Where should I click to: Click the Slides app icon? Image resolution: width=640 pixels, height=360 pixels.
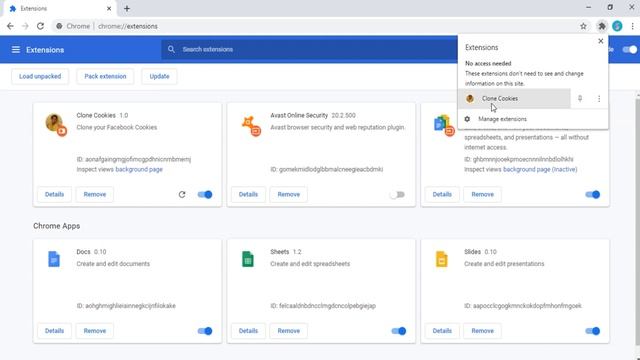coord(442,259)
